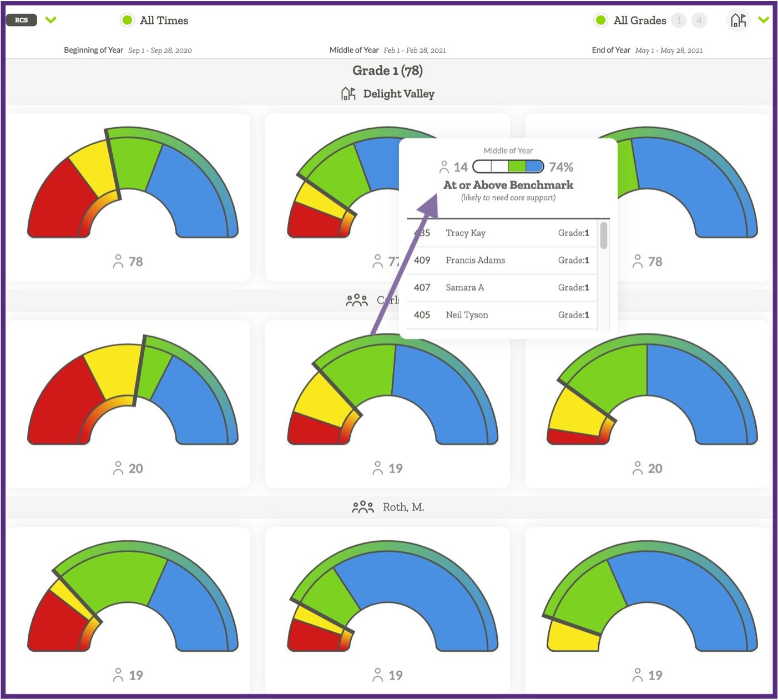Click the person icon next to 78 total count

coord(638,261)
